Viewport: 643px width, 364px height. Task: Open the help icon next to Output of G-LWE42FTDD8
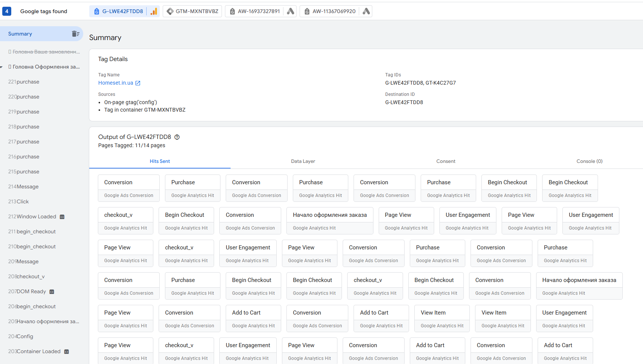click(x=177, y=137)
